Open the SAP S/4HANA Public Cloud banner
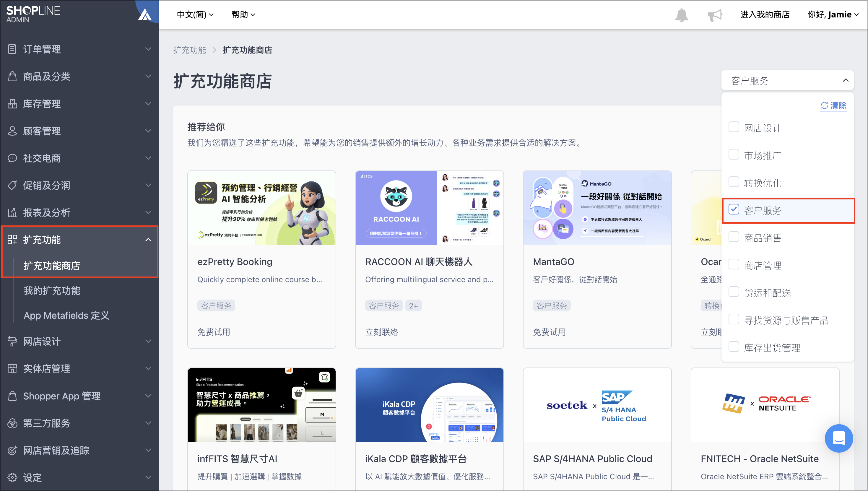This screenshot has width=868, height=491. pos(597,405)
